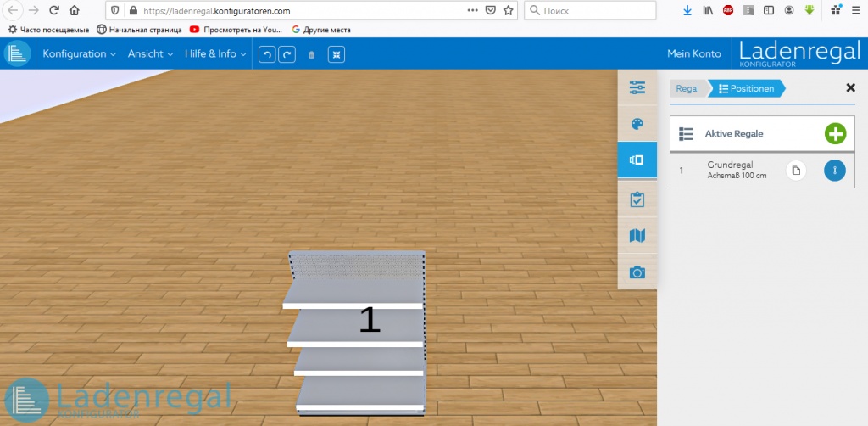Duplicate the Grundregal with copy icon

pos(795,171)
